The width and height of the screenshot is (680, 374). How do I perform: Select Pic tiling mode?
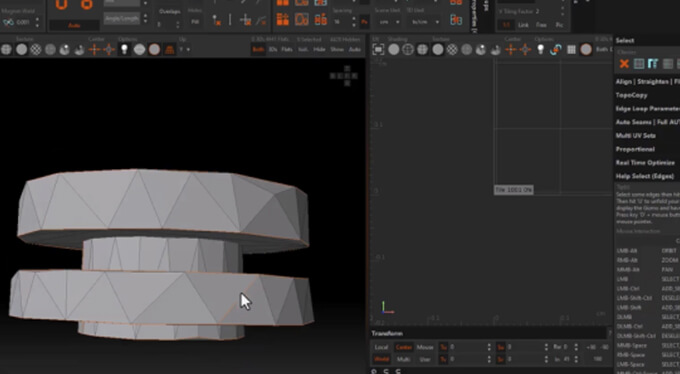pos(559,25)
